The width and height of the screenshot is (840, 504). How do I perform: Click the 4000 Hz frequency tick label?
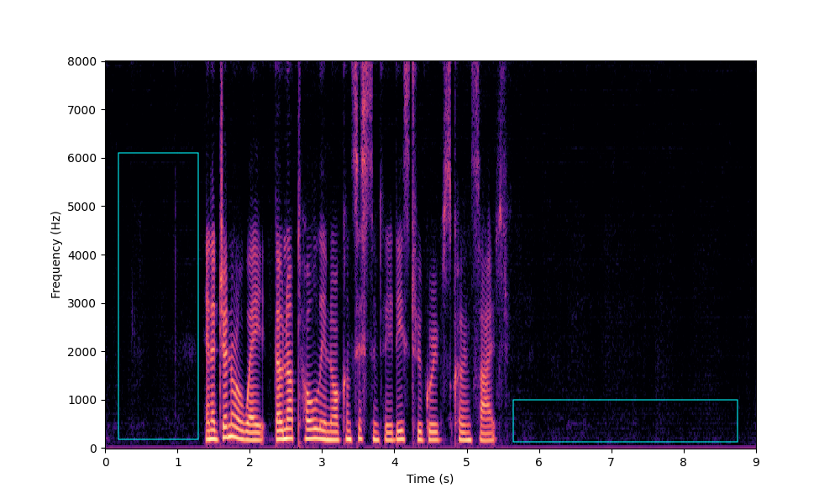pyautogui.click(x=85, y=255)
